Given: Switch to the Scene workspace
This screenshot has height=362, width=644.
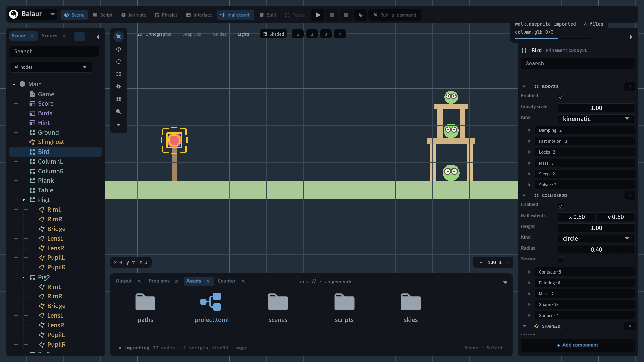Looking at the screenshot, I should click(x=74, y=15).
